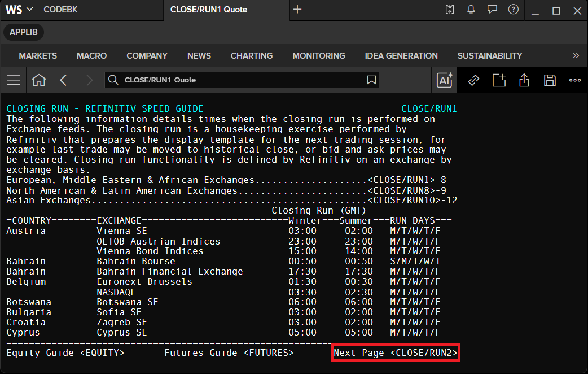Click the Closing Run Speed Guide title
Viewport: 588px width, 374px height.
point(105,109)
